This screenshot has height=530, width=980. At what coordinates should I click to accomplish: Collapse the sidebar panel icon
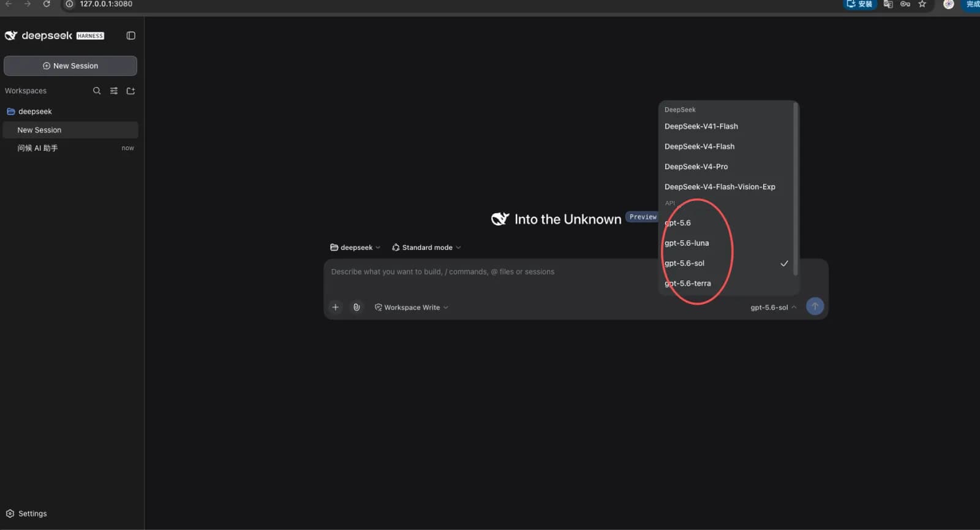tap(130, 36)
